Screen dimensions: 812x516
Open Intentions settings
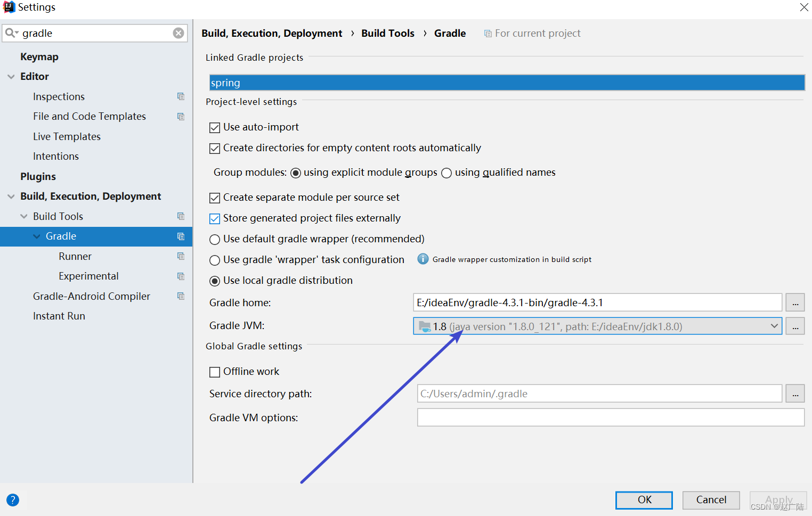56,156
